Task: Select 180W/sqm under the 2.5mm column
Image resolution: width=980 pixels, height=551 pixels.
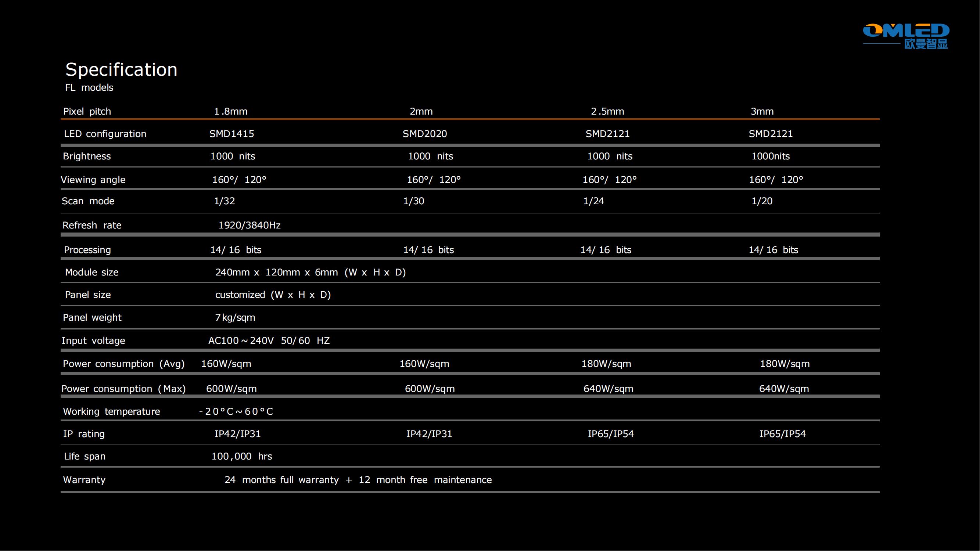Action: (x=606, y=364)
